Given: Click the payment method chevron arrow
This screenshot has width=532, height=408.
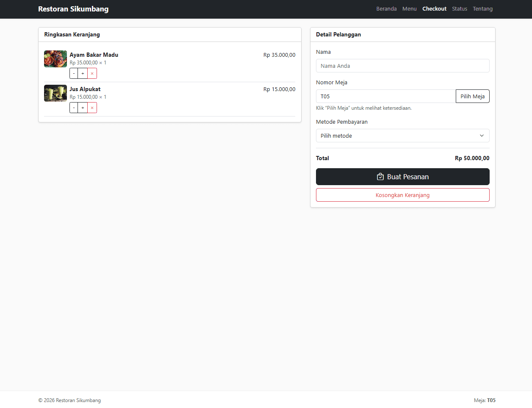Looking at the screenshot, I should pos(482,136).
